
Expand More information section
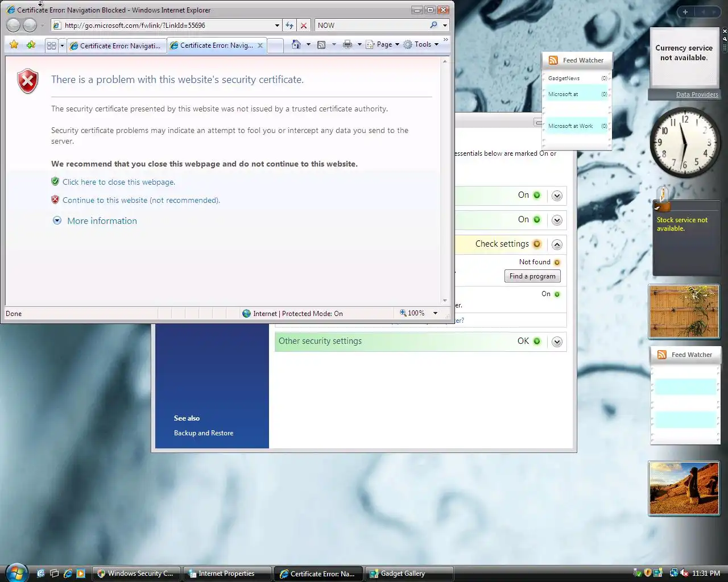coord(94,221)
